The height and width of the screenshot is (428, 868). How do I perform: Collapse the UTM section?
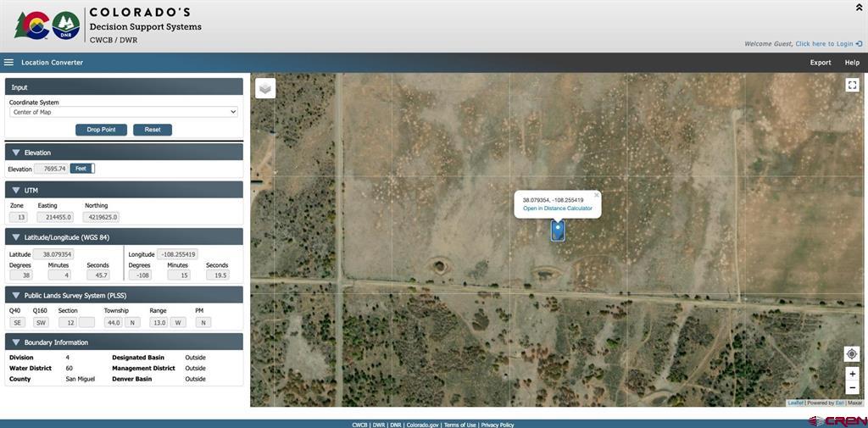tap(16, 190)
